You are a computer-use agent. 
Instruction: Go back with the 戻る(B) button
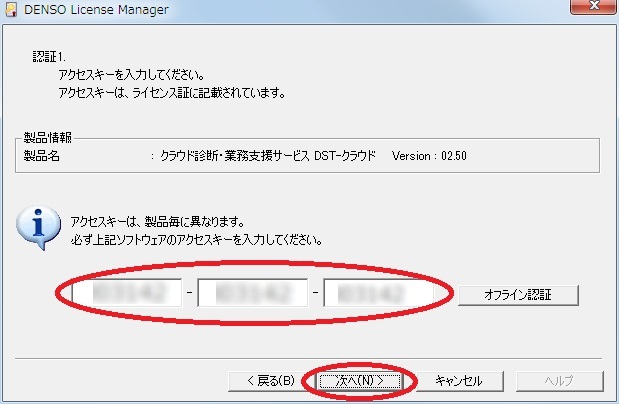click(x=270, y=381)
